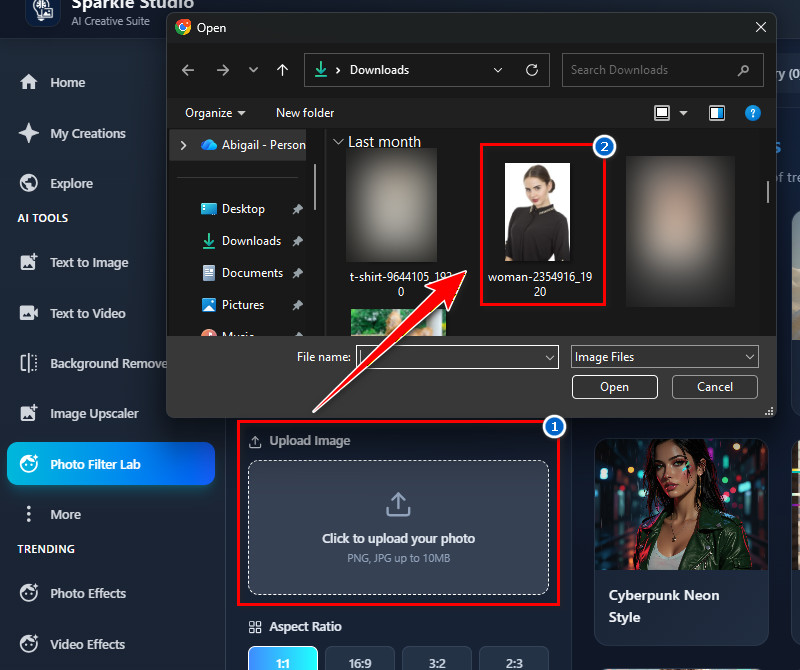Viewport: 800px width, 670px height.
Task: Click the Downloads breadcrumb in address bar
Action: pyautogui.click(x=379, y=70)
